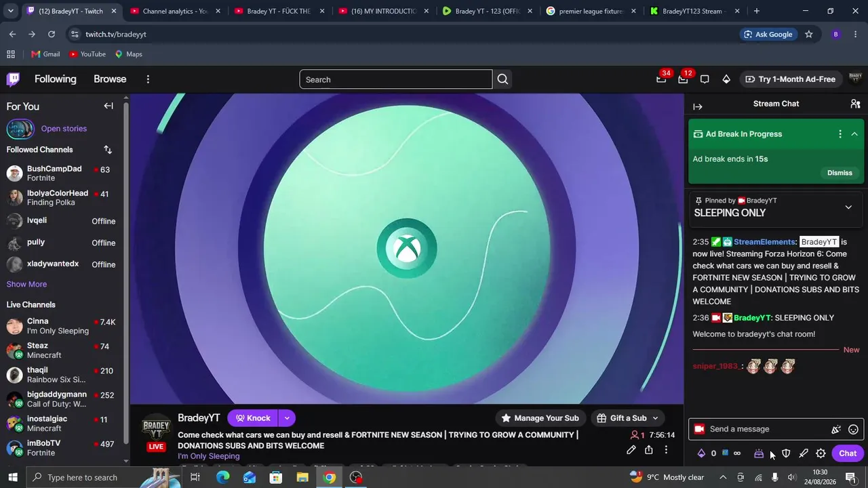Screen dimensions: 868x488
Task: Open ad break options three-dot menu
Action: (x=840, y=134)
